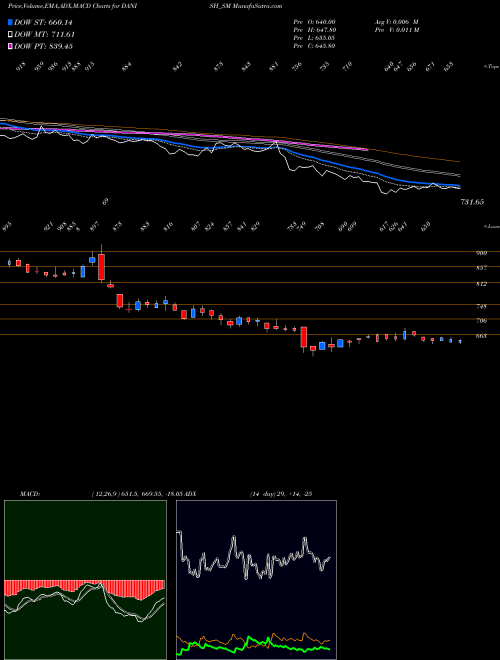The width and height of the screenshot is (500, 660).
Task: Click the '842' high label above the EMA chart
Action: 178,66
